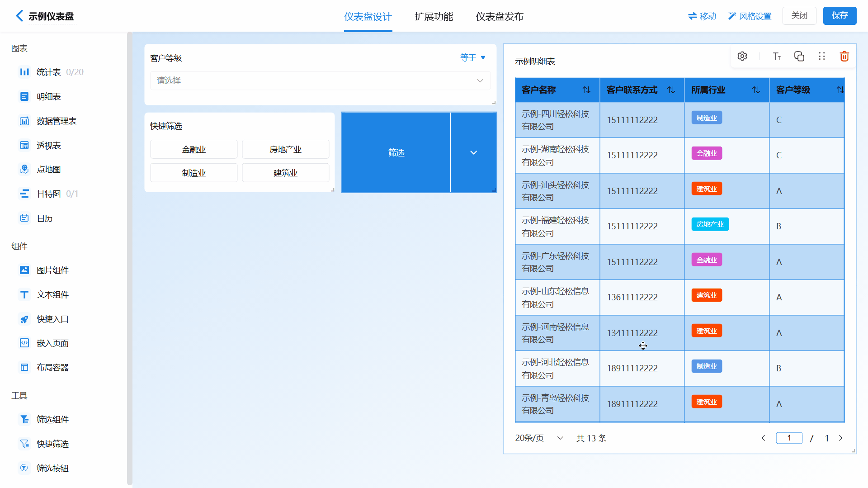This screenshot has height=488, width=868.
Task: Choose the 数据管理表 icon in the sidebar
Action: point(24,121)
